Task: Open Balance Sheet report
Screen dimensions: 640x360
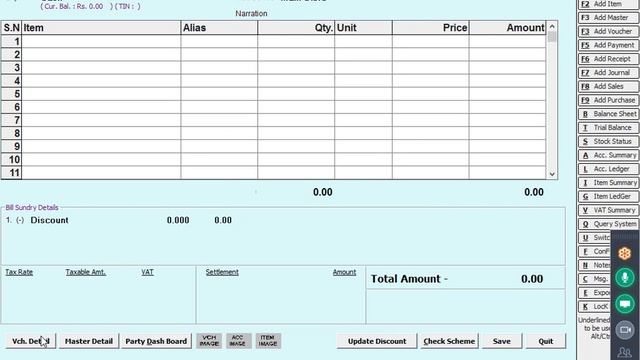Action: click(x=608, y=114)
